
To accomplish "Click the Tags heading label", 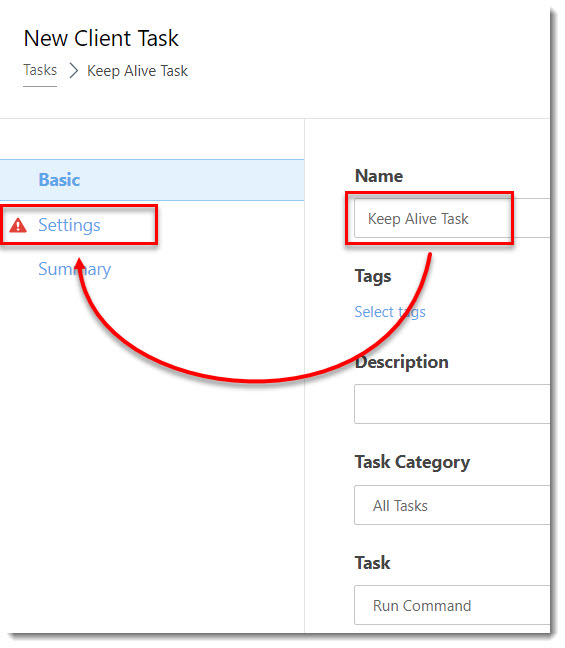I will point(373,276).
